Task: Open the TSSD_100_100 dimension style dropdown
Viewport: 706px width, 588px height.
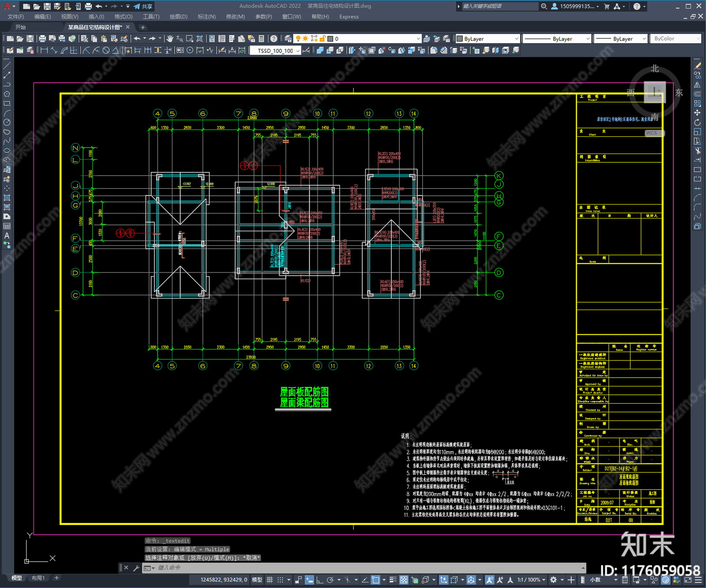Action: [275, 51]
